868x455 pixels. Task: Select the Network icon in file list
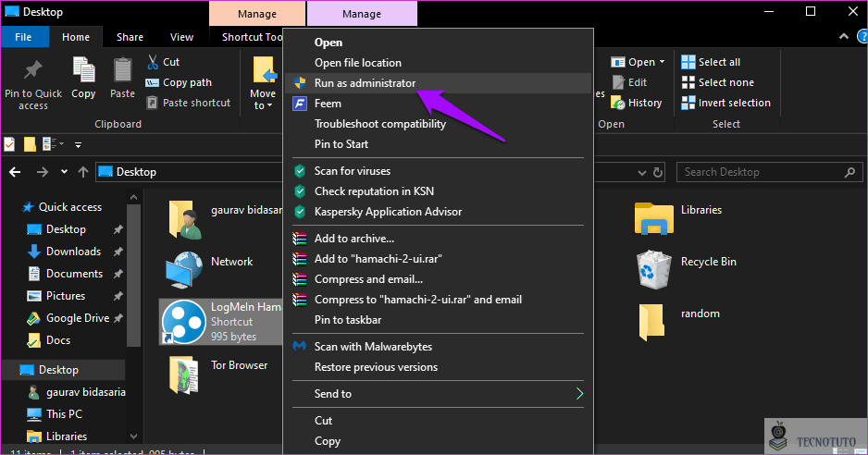click(x=184, y=269)
